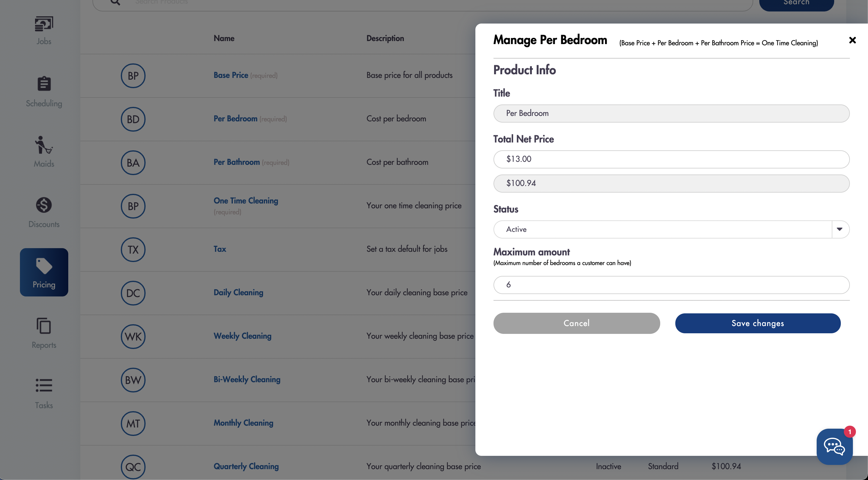Click the BW avatar for Bi-Weekly Cleaning
The image size is (868, 480).
click(133, 379)
